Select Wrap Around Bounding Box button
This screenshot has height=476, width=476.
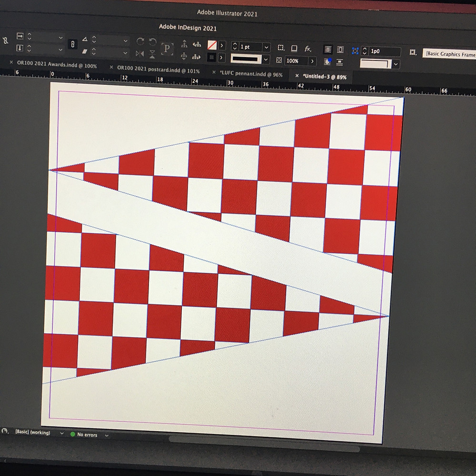[x=340, y=50]
